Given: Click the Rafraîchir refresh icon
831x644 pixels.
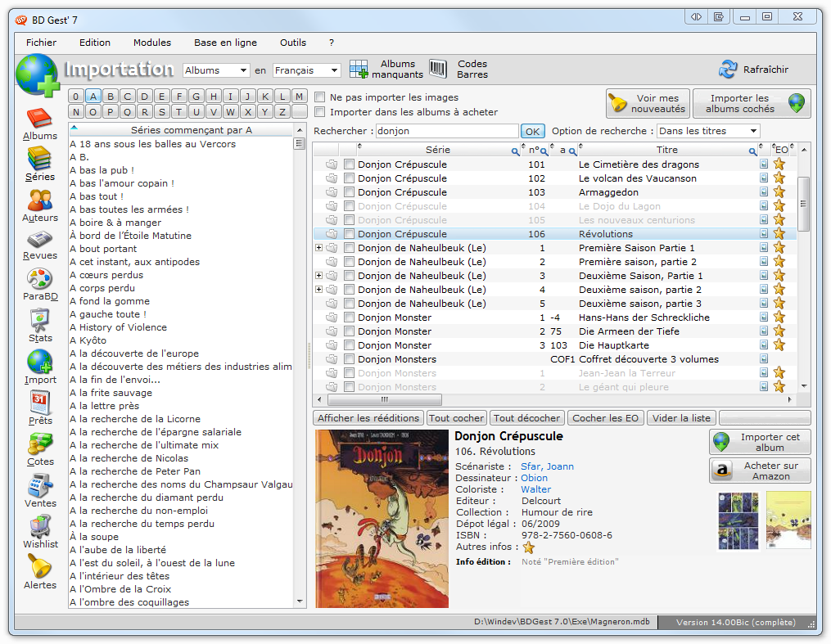Looking at the screenshot, I should 728,70.
